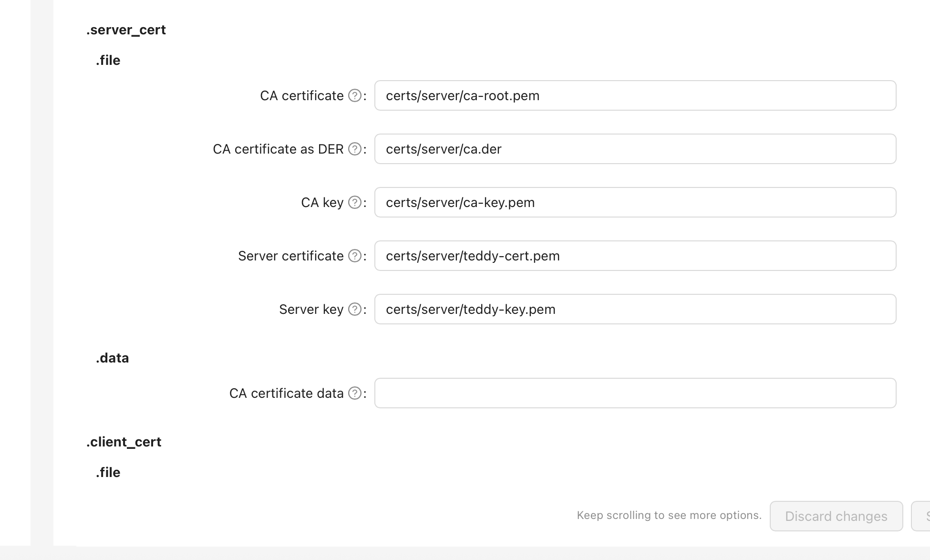Open help icon for CA key
The width and height of the screenshot is (930, 560).
click(x=355, y=203)
